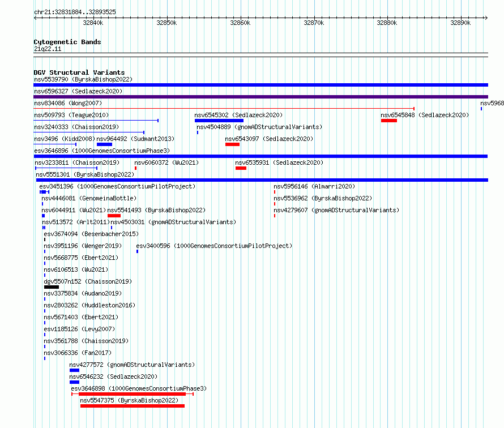Screen dimensions: 504x428
Task: Click the 32840k ruler position
Action: point(93,23)
